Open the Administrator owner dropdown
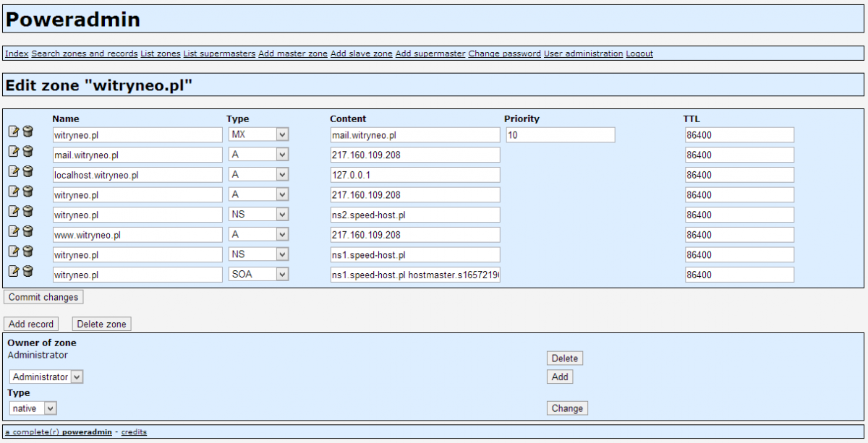The height and width of the screenshot is (443, 868). 46,377
